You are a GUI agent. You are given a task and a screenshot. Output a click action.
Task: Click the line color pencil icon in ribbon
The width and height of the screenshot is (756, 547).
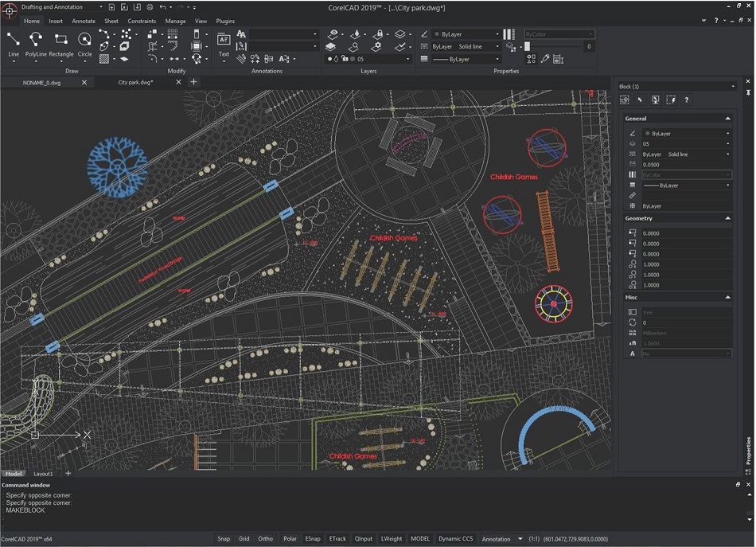pos(424,34)
